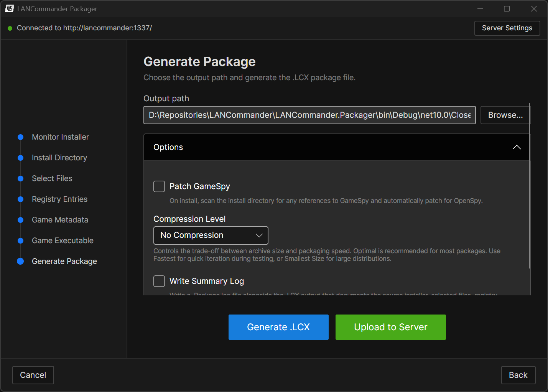Enable the Write Summary Log checkbox
Image resolution: width=548 pixels, height=392 pixels.
[159, 281]
